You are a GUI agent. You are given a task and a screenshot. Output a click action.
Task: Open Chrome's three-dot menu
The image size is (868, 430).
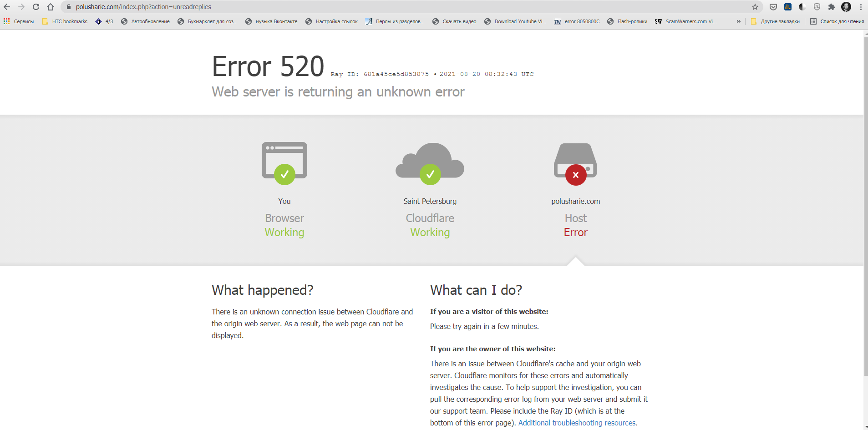pyautogui.click(x=861, y=7)
